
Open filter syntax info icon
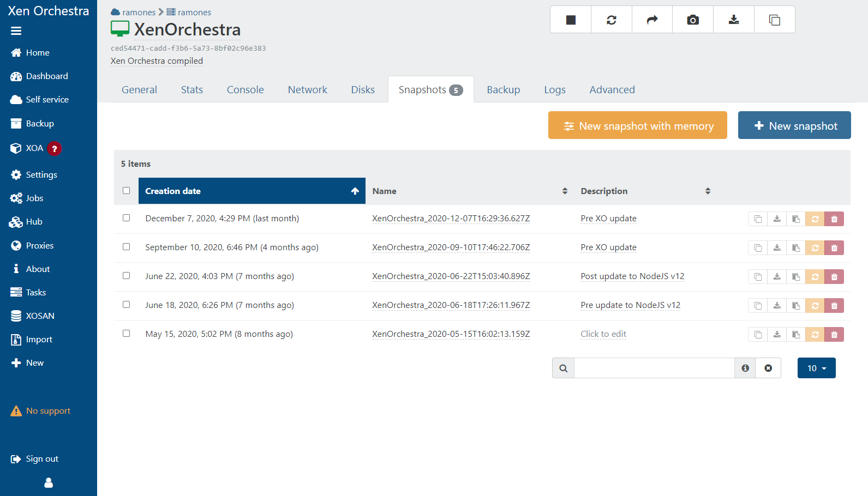[x=745, y=368]
